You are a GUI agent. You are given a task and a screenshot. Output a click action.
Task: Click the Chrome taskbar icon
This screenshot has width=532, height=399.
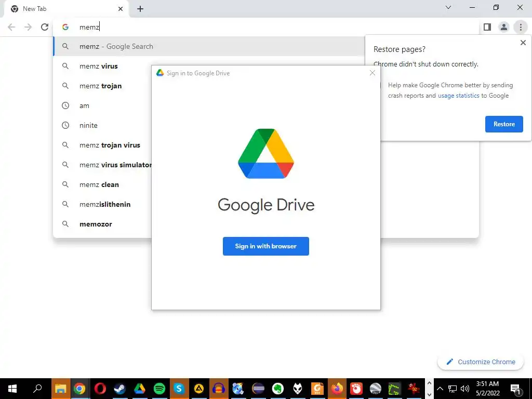(79, 389)
